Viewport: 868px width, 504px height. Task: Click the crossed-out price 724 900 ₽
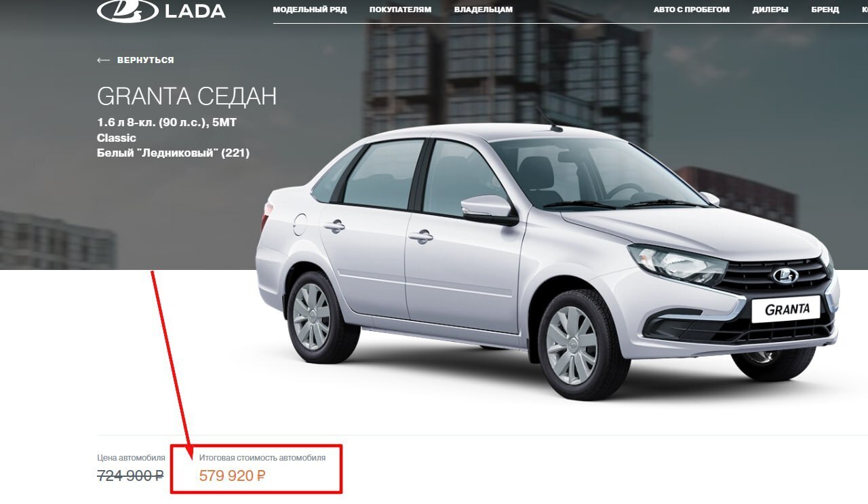(x=131, y=476)
